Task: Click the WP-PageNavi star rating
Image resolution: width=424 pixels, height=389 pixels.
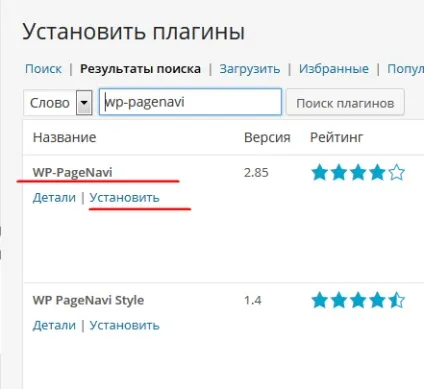Action: coord(358,173)
